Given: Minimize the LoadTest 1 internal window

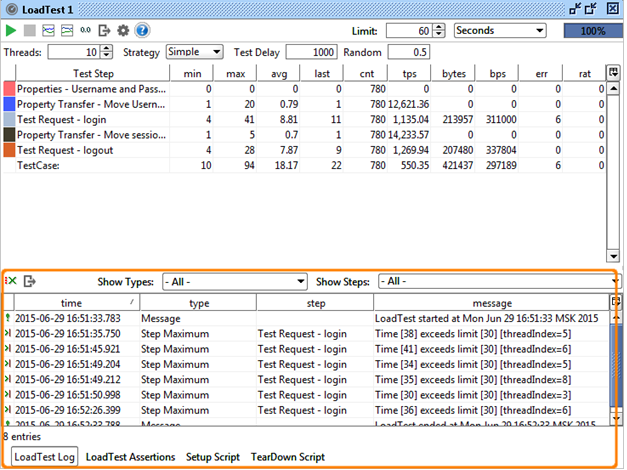Looking at the screenshot, I should click(x=575, y=8).
